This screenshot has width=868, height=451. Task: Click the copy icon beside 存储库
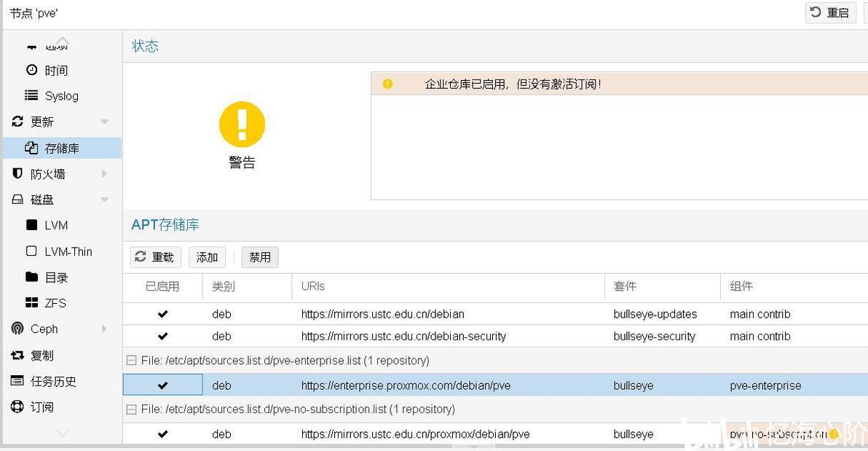pyautogui.click(x=31, y=148)
